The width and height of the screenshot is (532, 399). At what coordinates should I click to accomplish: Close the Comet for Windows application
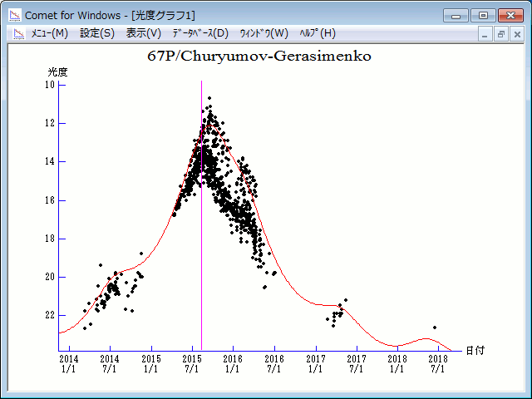tap(510, 16)
